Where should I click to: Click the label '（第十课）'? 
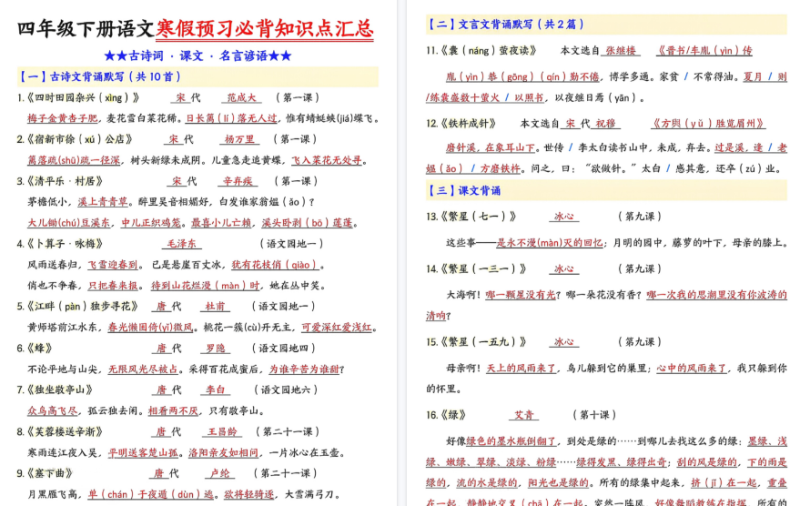594,415
